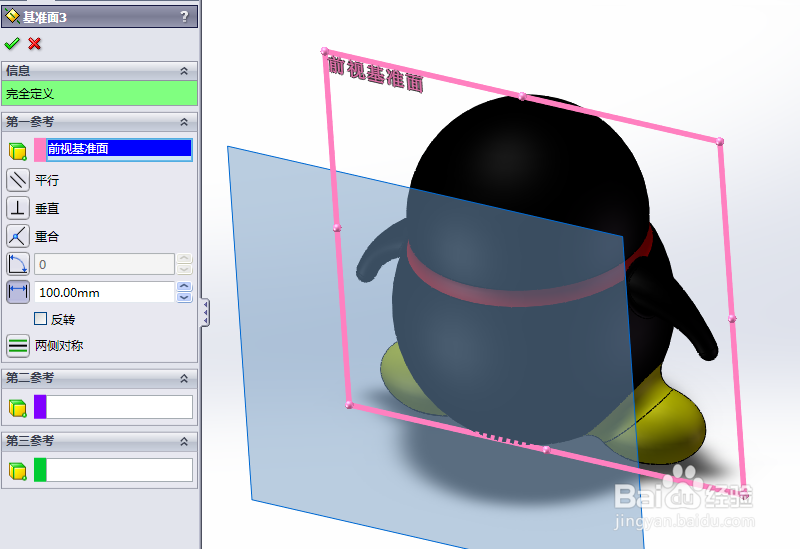Image resolution: width=800 pixels, height=549 pixels.
Task: Click the 基准面3 plane icon in header
Action: pyautogui.click(x=12, y=17)
